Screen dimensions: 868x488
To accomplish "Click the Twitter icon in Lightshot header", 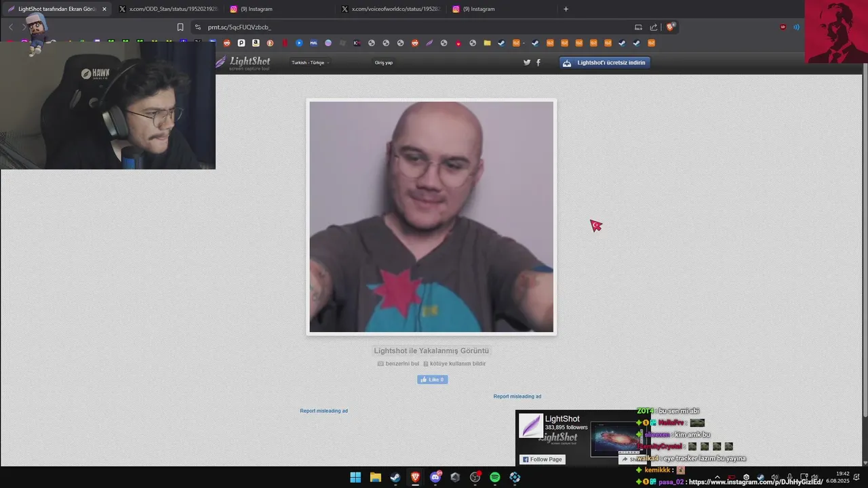I will click(x=527, y=62).
